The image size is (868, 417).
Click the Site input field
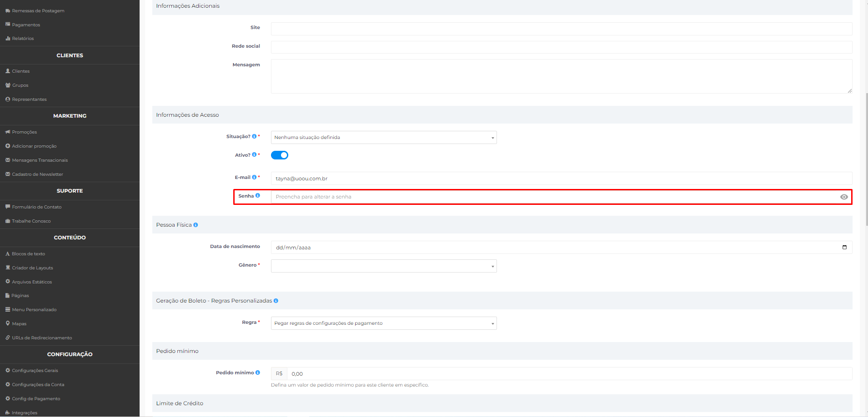(562, 29)
